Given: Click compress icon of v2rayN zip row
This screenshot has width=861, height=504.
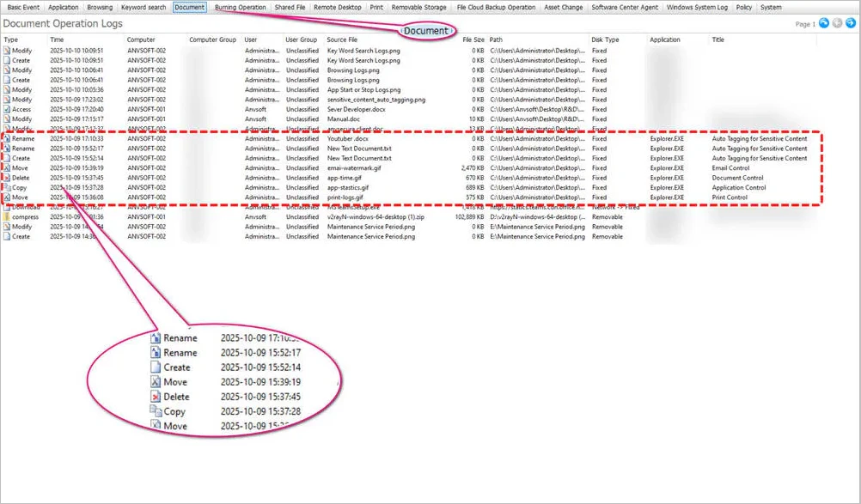Looking at the screenshot, I should 7,217.
